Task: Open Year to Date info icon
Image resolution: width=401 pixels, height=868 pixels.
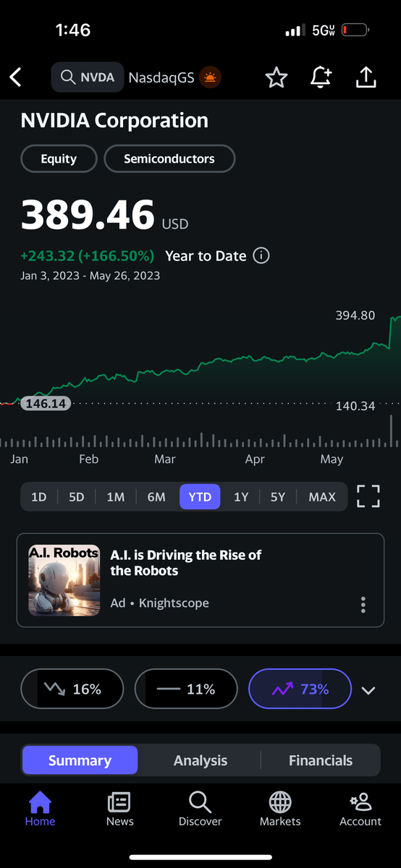Action: coord(261,255)
